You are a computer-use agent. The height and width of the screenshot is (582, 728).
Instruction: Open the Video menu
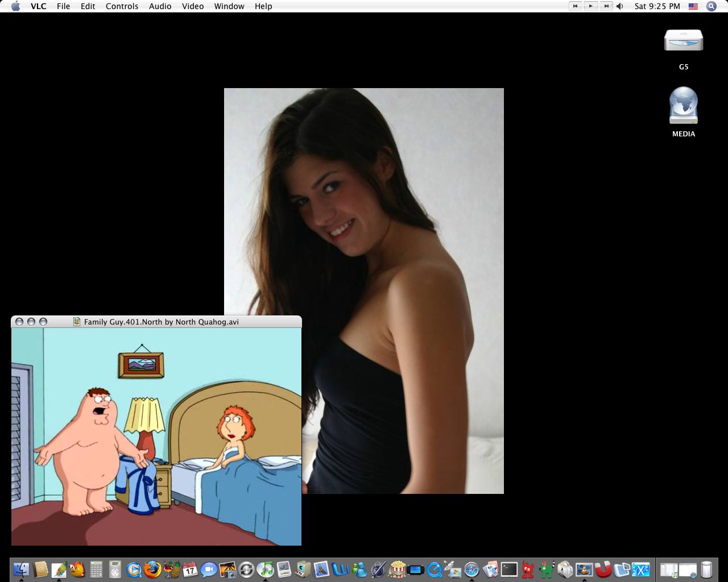(x=193, y=6)
